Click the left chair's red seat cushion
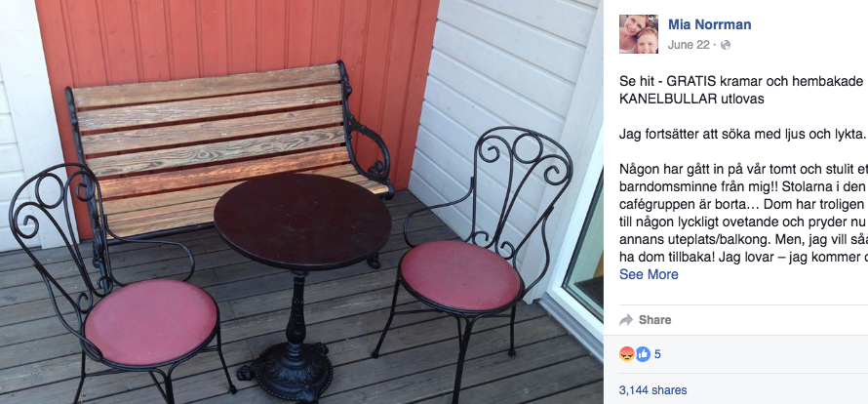The image size is (868, 404). click(x=151, y=321)
